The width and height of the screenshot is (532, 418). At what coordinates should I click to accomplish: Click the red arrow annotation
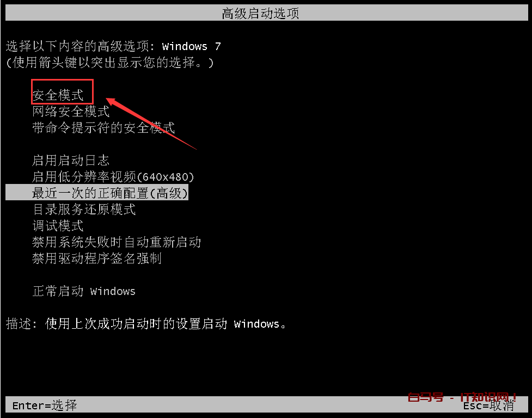[x=151, y=124]
